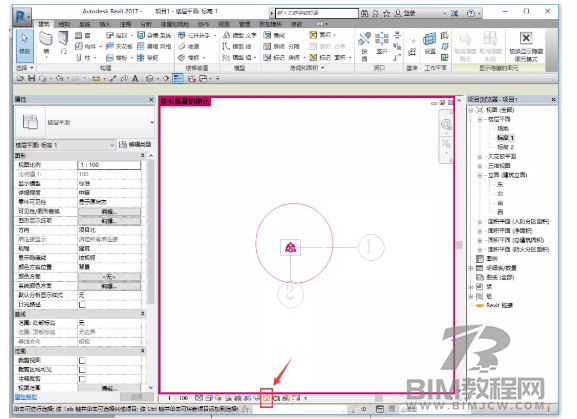
Task: Click the toggle reveal hidden elements mode button
Action: click(x=526, y=47)
